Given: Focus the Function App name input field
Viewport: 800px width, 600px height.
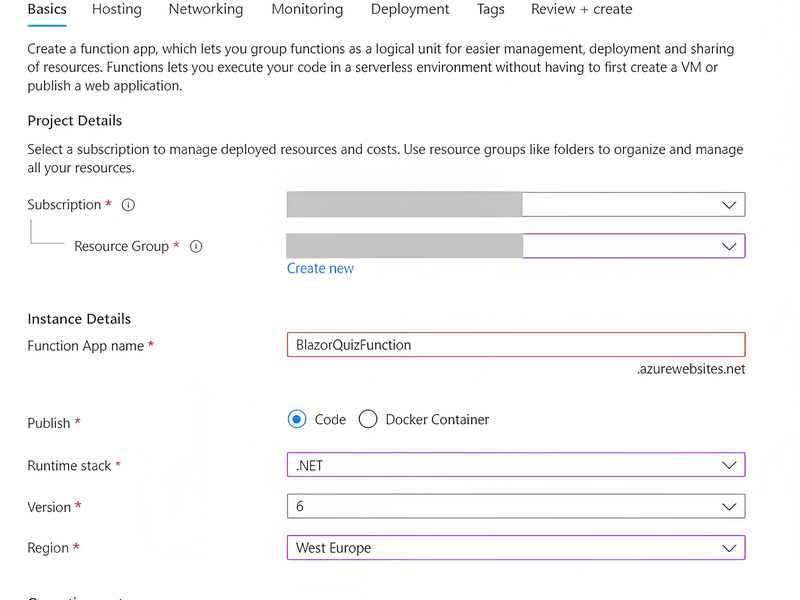Looking at the screenshot, I should 516,345.
